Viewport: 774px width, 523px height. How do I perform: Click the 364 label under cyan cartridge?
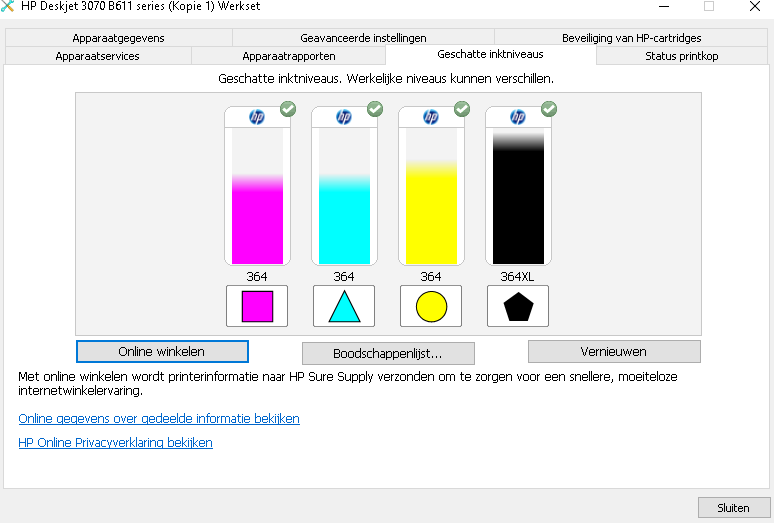pyautogui.click(x=344, y=276)
